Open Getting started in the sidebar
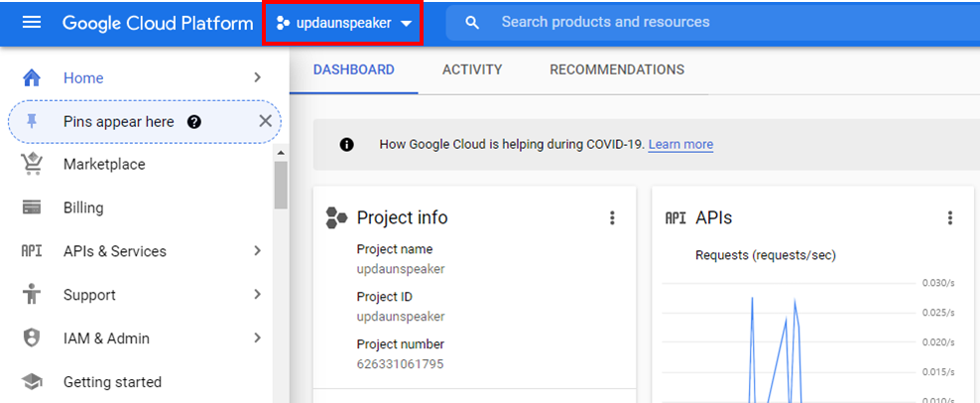Viewport: 980px width, 403px height. point(112,382)
